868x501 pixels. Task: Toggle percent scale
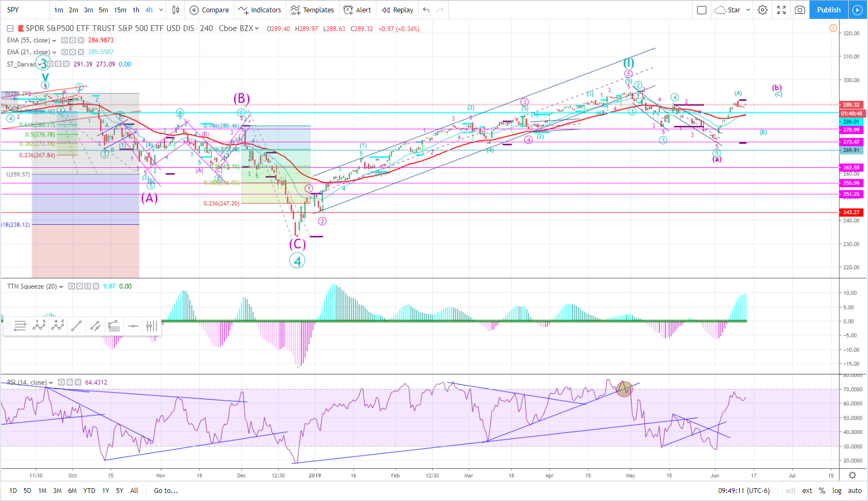(x=822, y=490)
